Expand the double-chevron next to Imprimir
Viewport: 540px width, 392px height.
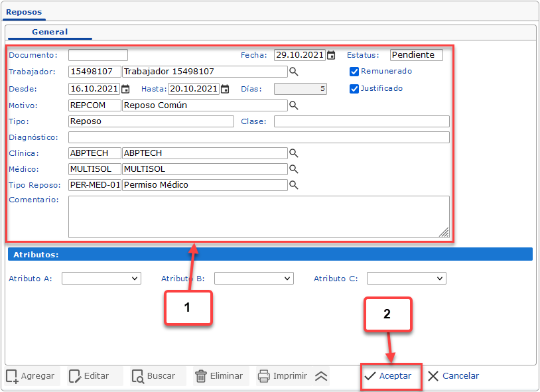point(321,376)
